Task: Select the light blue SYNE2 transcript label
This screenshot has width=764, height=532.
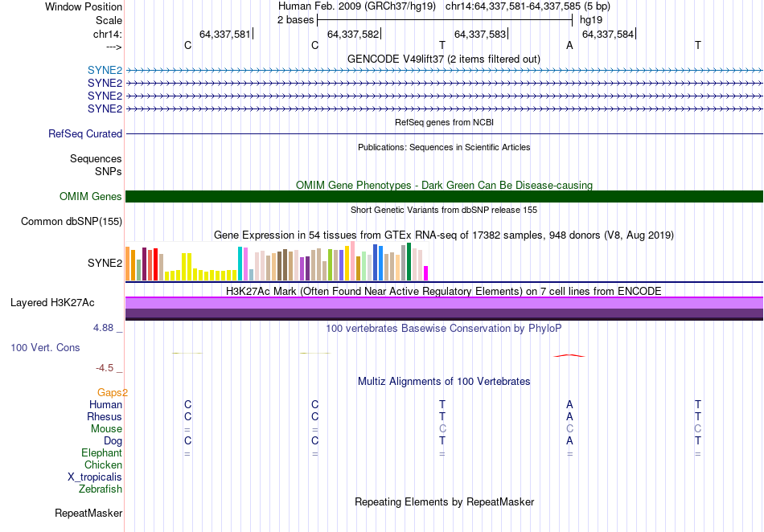Action: coord(105,71)
